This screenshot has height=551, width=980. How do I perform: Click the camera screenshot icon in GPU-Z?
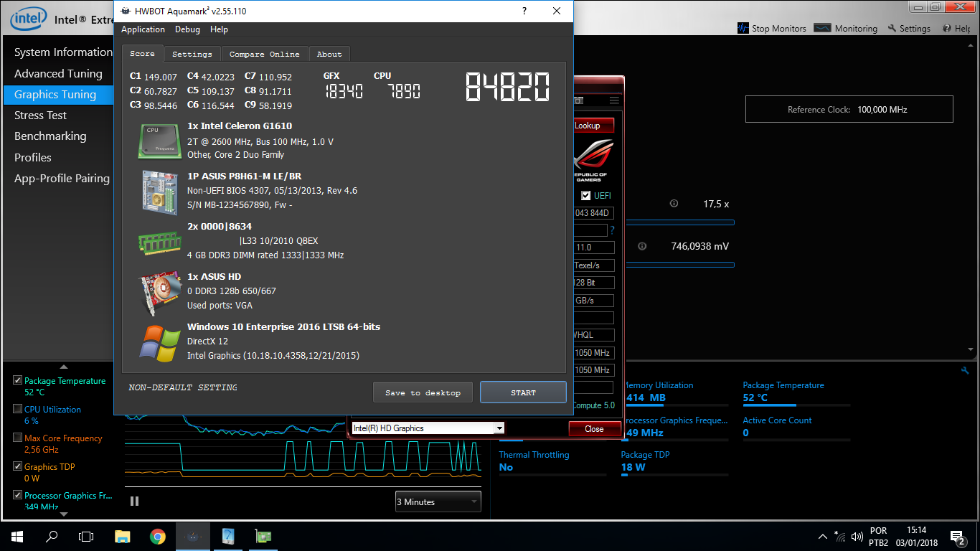578,100
